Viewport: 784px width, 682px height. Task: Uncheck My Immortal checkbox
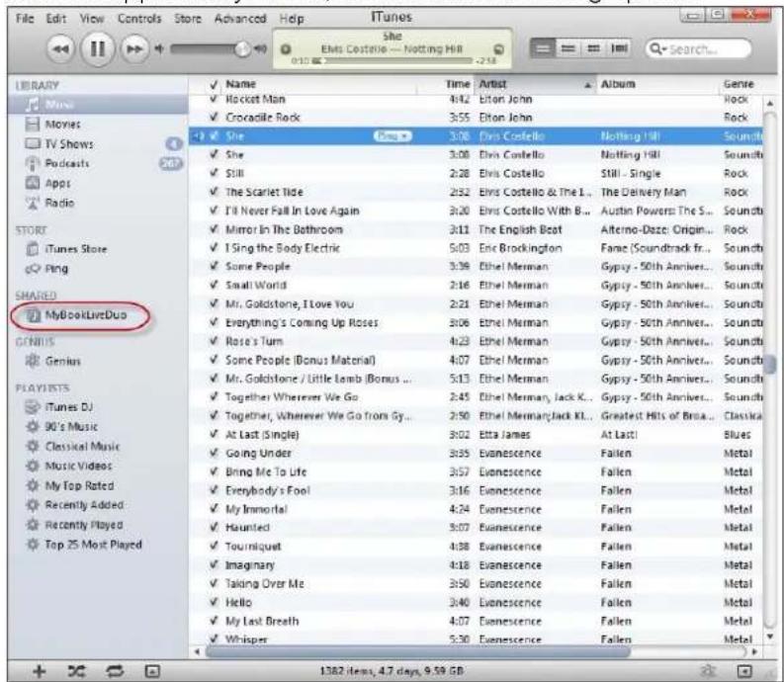[x=214, y=509]
